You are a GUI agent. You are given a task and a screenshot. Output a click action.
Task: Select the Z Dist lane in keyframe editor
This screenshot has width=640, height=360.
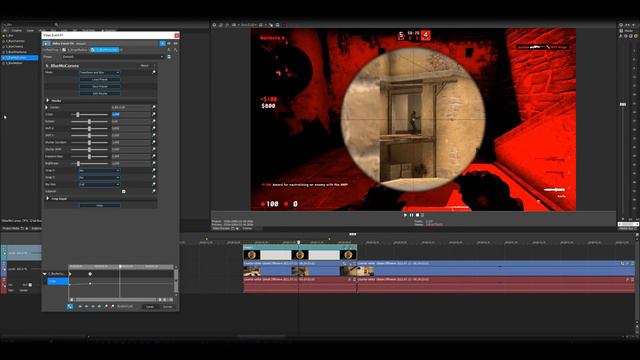[x=58, y=281]
